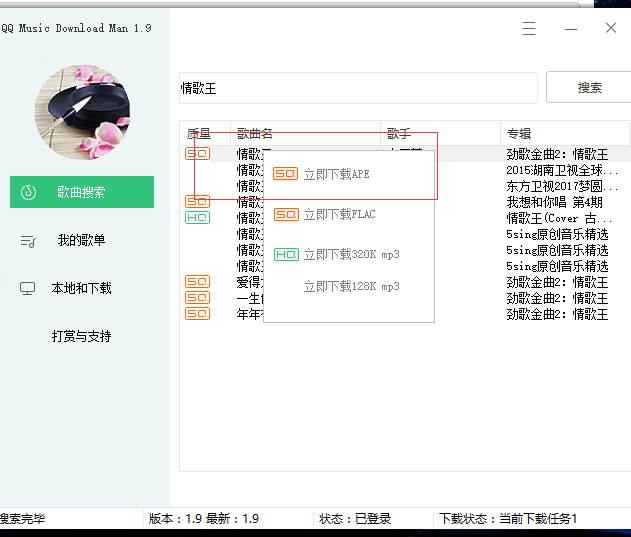The width and height of the screenshot is (631, 537).
Task: Open the hamburger menu icon
Action: tap(529, 28)
